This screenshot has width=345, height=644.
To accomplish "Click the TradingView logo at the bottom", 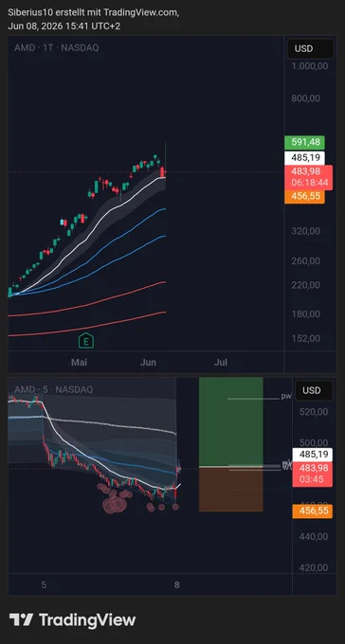I will (x=72, y=619).
